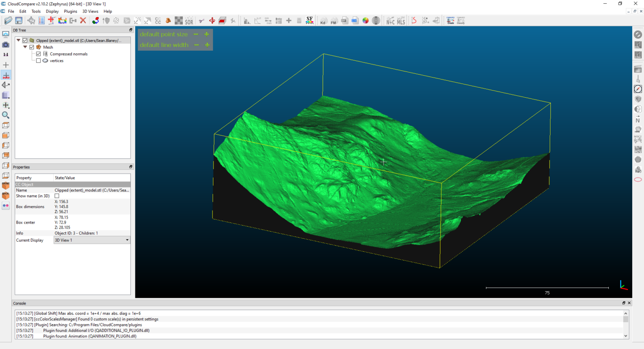Open the scalar field SF color ramp tool
The width and height of the screenshot is (644, 349).
pyautogui.click(x=309, y=20)
